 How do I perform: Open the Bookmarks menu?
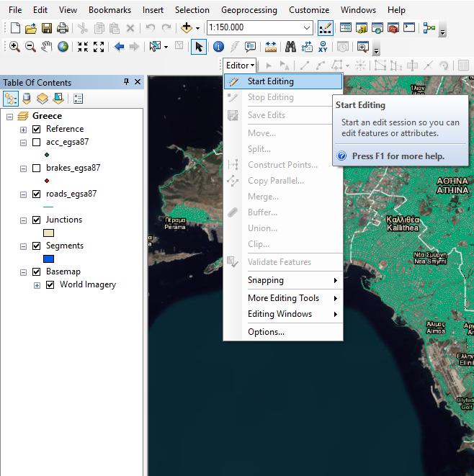(x=109, y=10)
